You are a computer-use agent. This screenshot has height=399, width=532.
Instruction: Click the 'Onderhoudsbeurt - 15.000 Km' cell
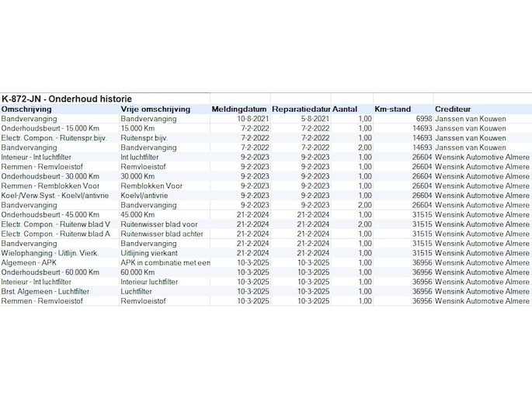50,128
